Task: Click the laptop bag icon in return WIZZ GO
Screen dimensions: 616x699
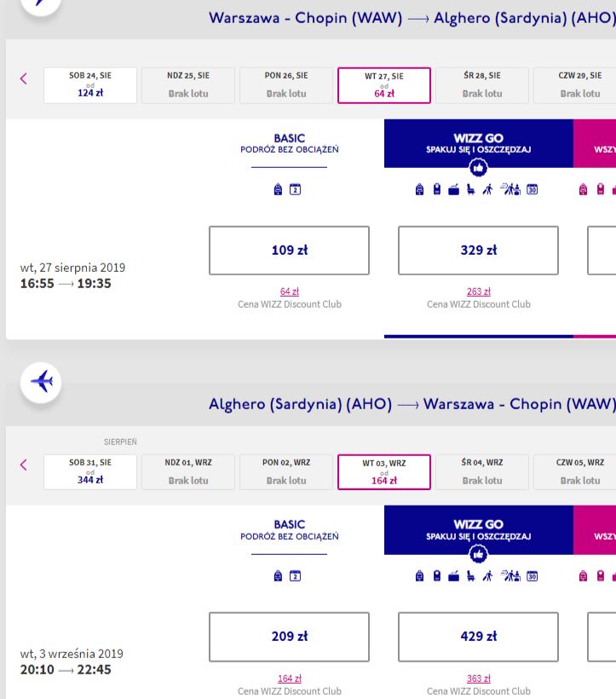Action: point(453,576)
